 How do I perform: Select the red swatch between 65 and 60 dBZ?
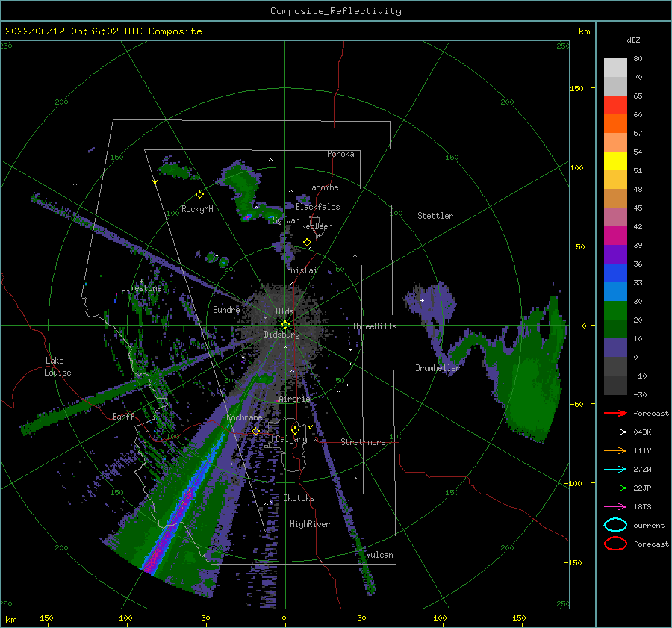(x=615, y=105)
